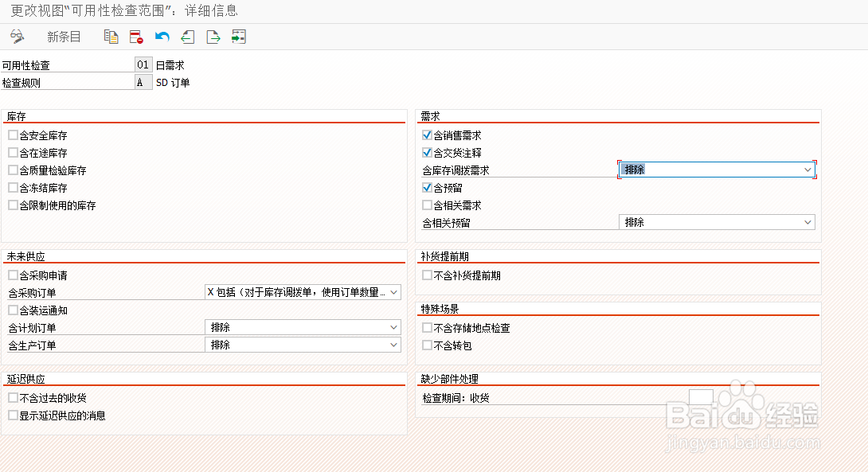Click the 可用性检查 value field 01
The width and height of the screenshot is (868, 472).
[x=143, y=64]
